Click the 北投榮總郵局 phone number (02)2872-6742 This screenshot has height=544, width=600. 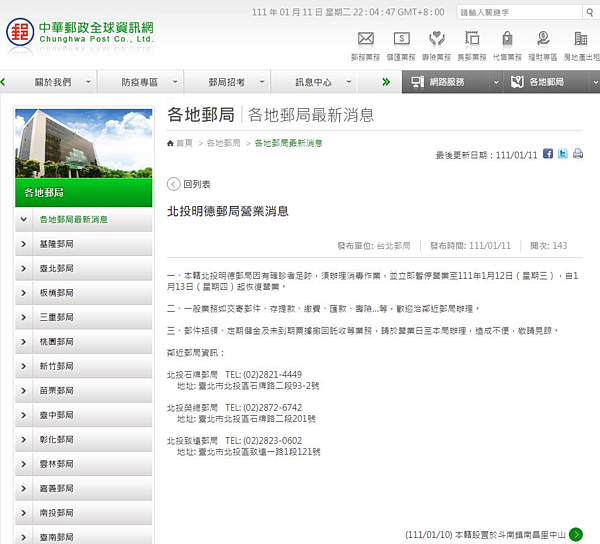coord(272,407)
